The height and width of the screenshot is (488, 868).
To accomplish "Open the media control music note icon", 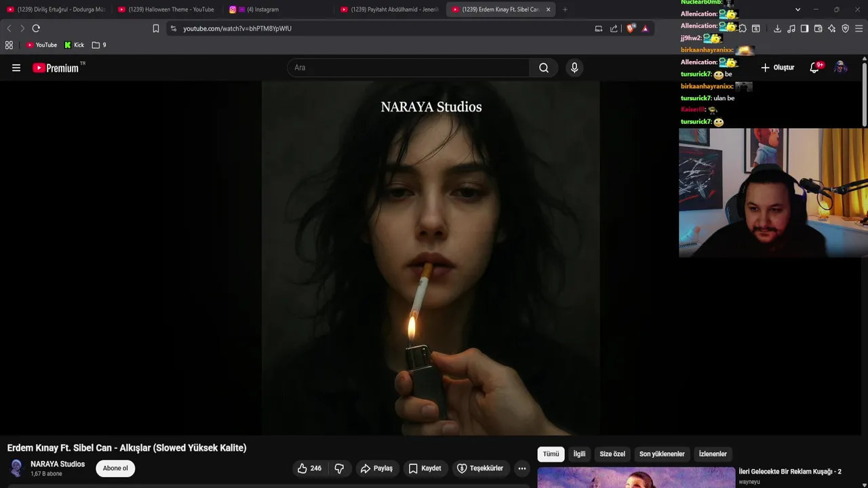I will pos(791,28).
